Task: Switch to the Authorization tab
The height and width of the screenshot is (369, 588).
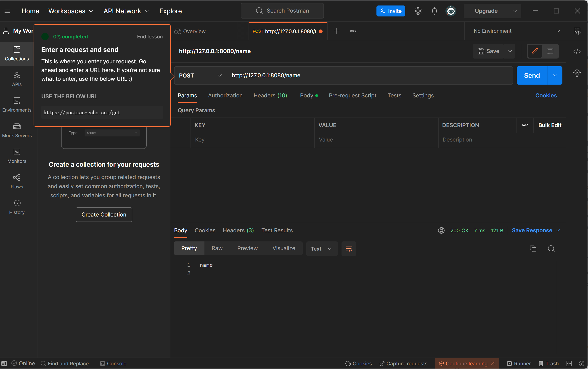Action: 225,95
